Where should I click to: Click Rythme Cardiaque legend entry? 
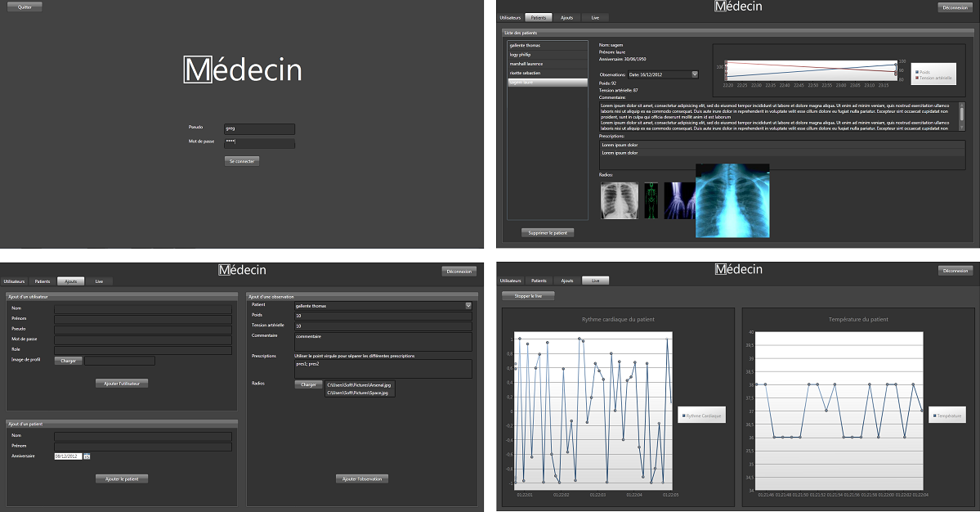point(702,415)
